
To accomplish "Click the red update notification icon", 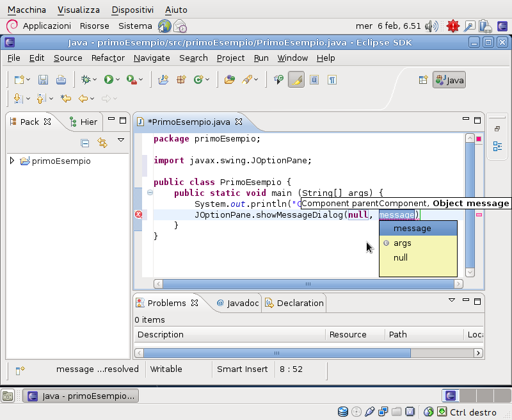I will click(453, 26).
